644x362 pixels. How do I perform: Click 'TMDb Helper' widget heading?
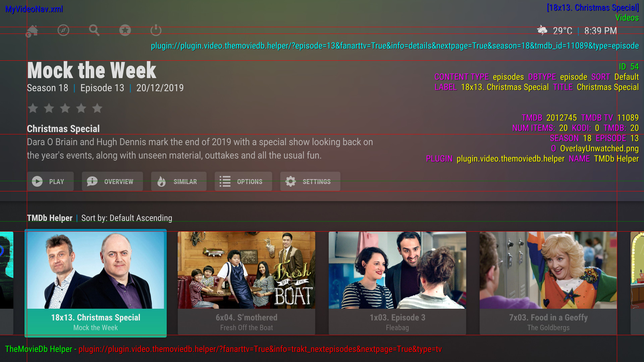(50, 218)
